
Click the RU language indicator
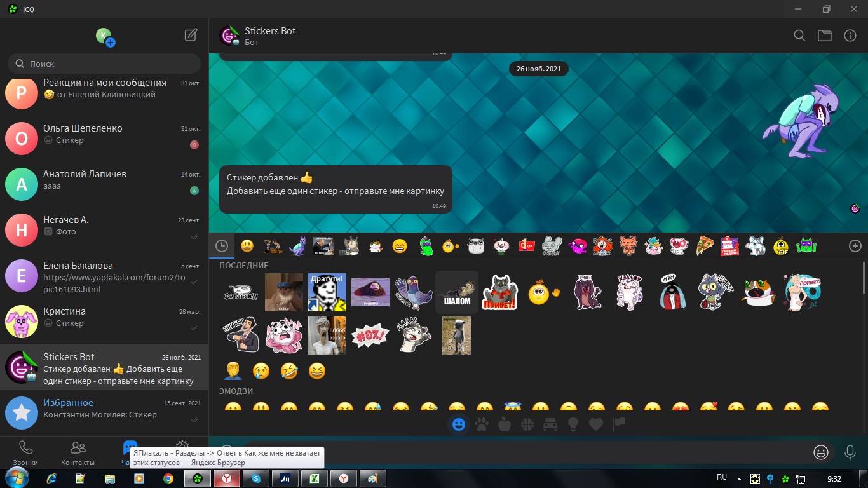[722, 477]
